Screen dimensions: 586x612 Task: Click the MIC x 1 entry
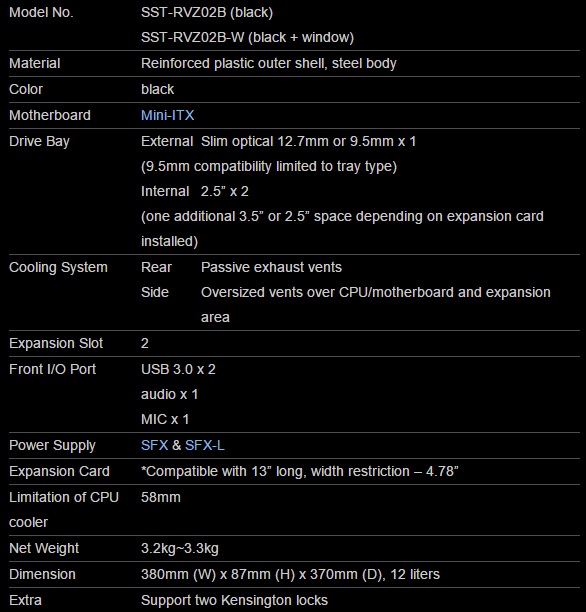coord(165,419)
